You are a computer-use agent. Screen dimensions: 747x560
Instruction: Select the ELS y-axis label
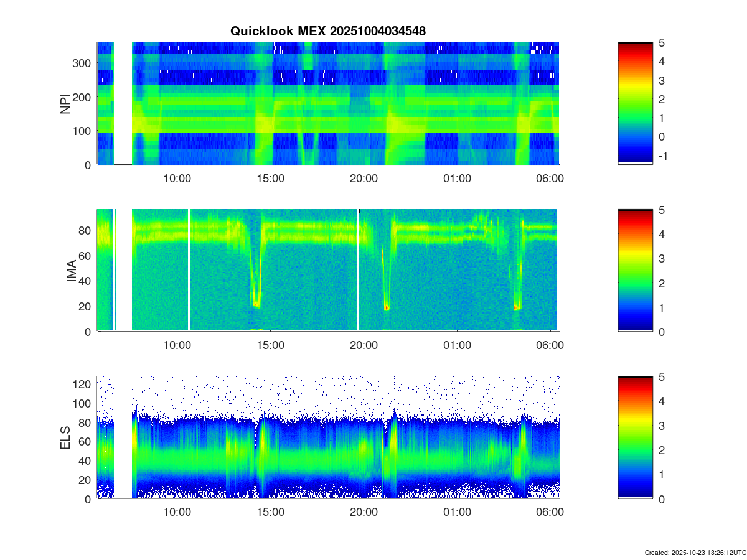click(65, 438)
